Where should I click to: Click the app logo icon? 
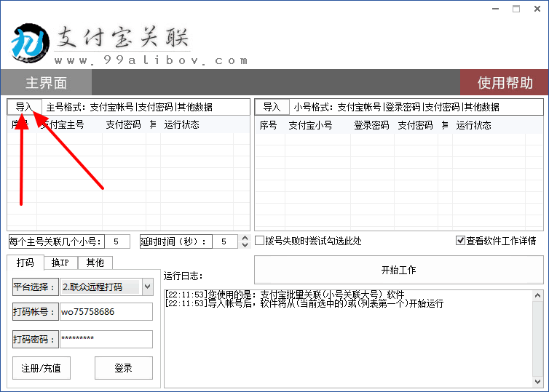tap(30, 43)
